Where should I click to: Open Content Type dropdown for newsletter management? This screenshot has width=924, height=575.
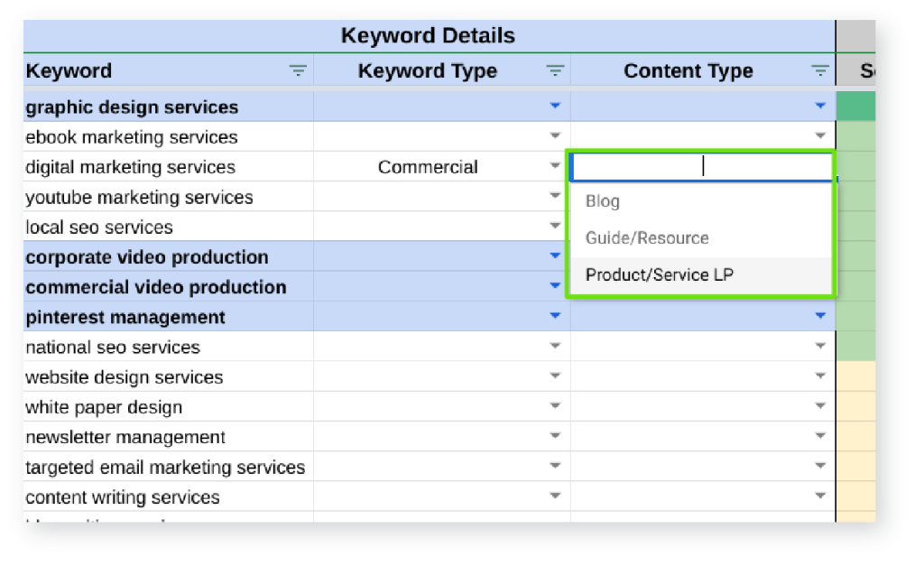[x=820, y=436]
